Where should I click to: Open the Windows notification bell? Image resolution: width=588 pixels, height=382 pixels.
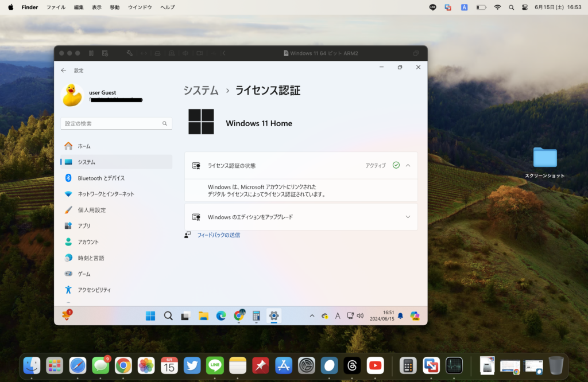pyautogui.click(x=400, y=315)
